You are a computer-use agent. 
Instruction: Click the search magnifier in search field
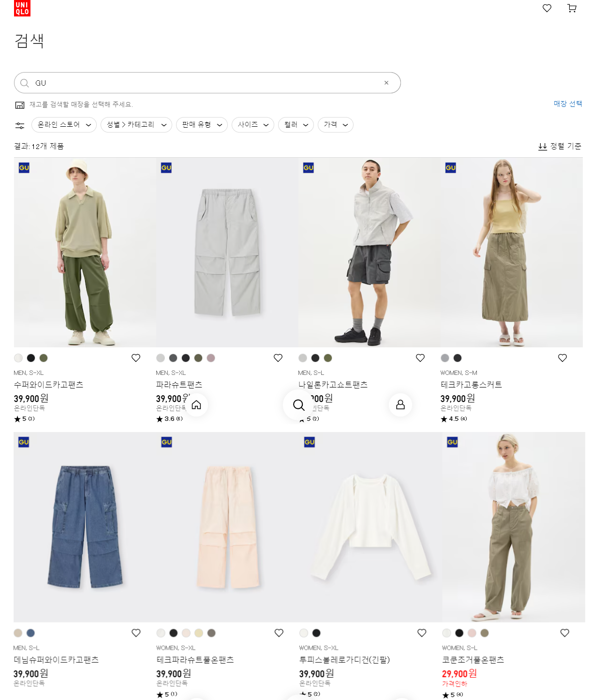[x=25, y=83]
